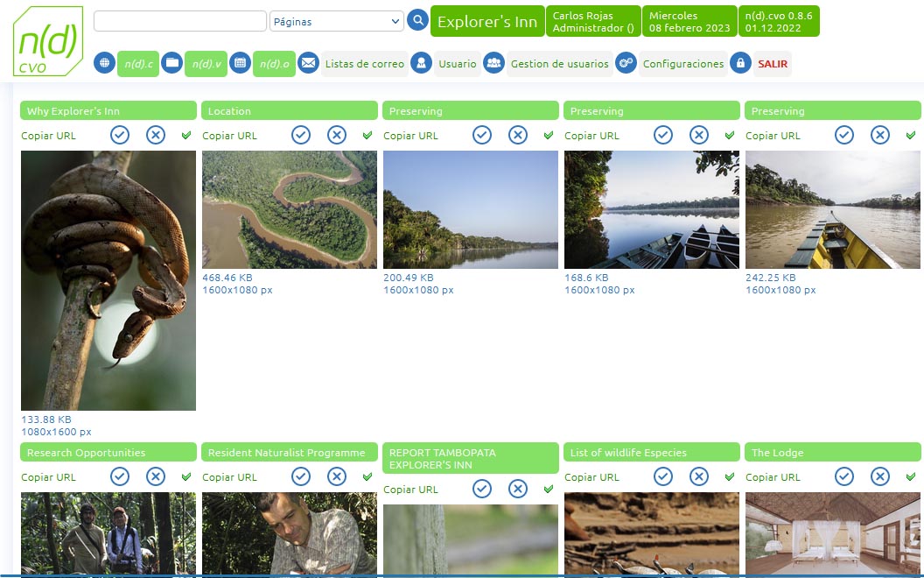
Task: Click the check circle on List of wildlife Especies card
Action: (x=663, y=476)
